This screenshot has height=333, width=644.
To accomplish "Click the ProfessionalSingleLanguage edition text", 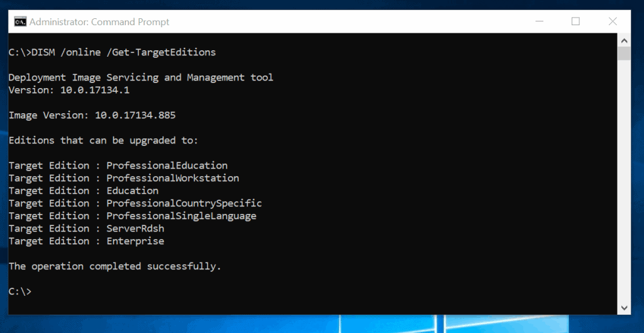I will click(181, 216).
